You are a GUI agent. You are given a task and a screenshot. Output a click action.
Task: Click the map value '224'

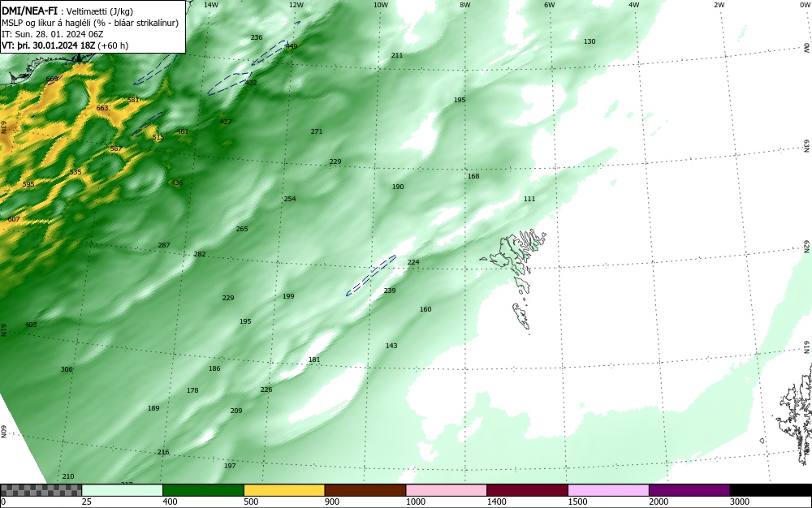click(x=413, y=262)
